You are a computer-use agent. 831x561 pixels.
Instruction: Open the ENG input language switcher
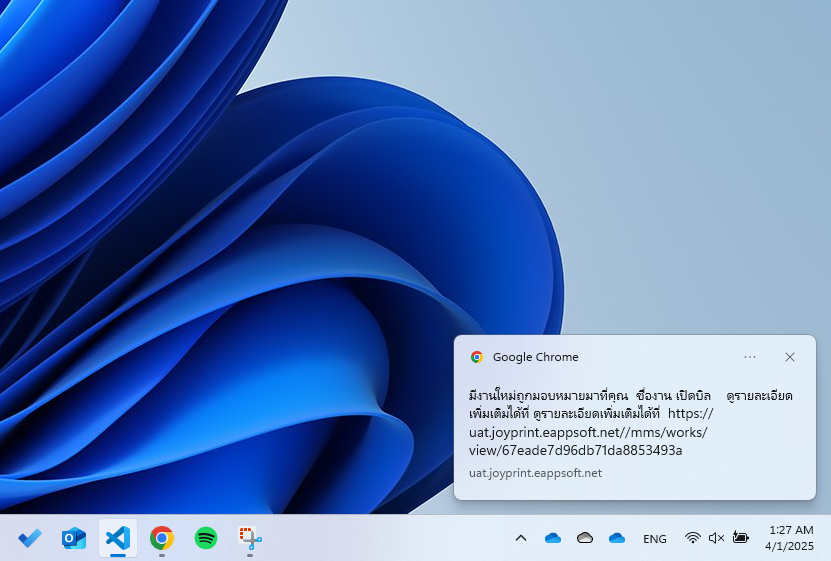[x=655, y=539]
